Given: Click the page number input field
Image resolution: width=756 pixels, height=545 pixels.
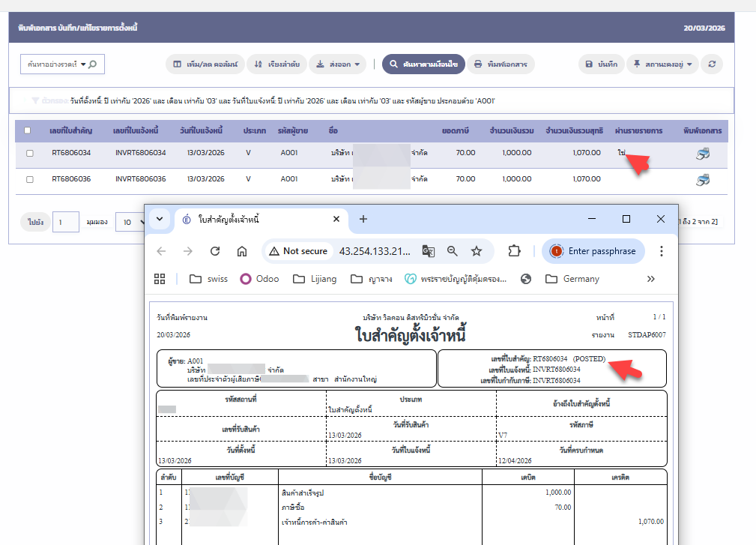Looking at the screenshot, I should tap(65, 222).
